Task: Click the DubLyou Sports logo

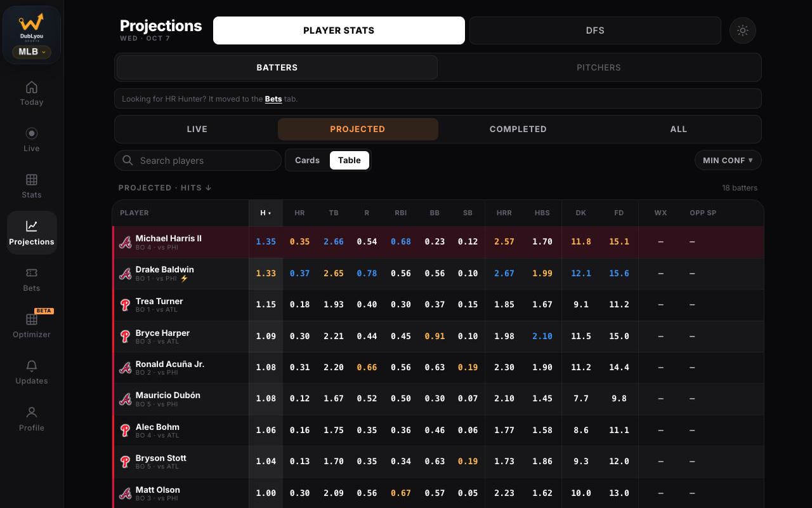Action: click(x=31, y=27)
